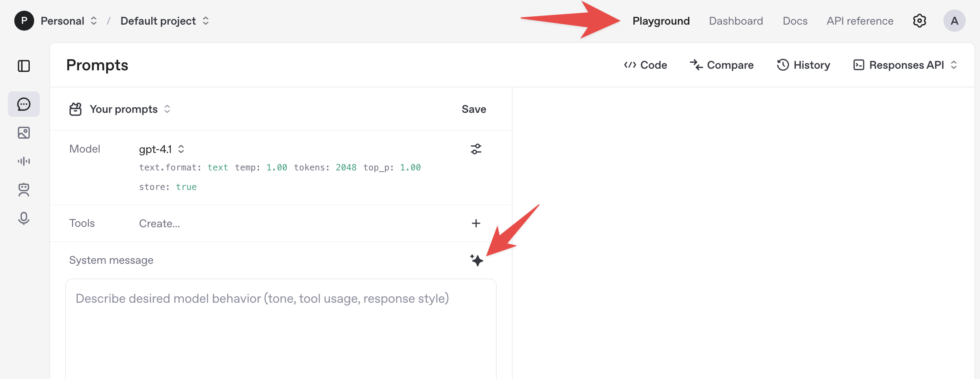Open the Images sidebar icon
980x379 pixels.
[24, 133]
